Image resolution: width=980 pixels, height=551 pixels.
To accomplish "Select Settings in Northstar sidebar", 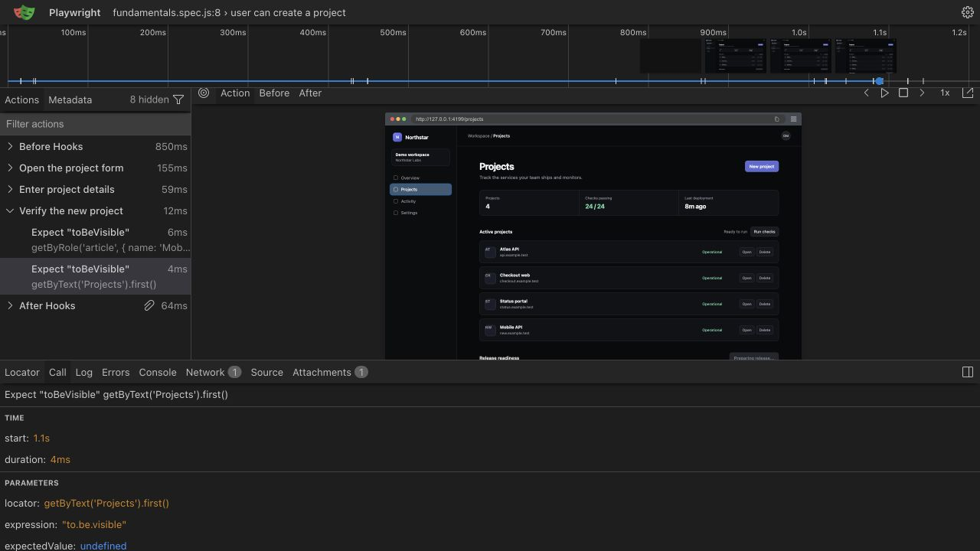I will (x=420, y=213).
